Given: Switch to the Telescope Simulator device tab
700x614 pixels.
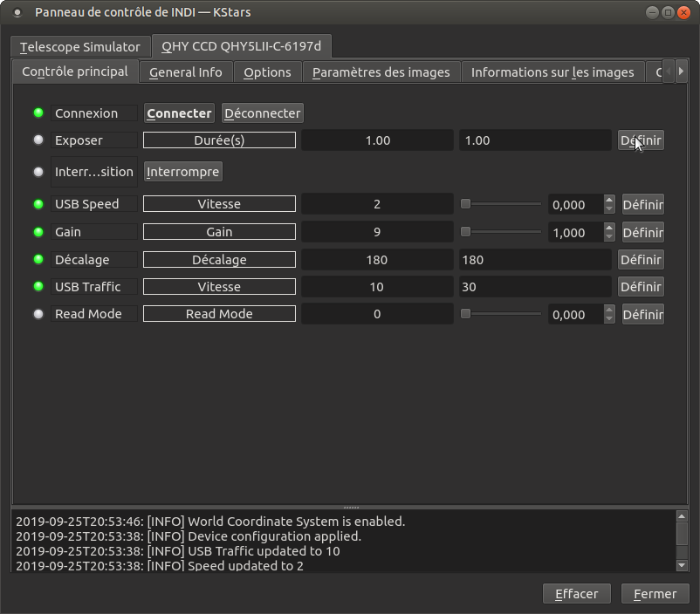Looking at the screenshot, I should click(x=80, y=47).
